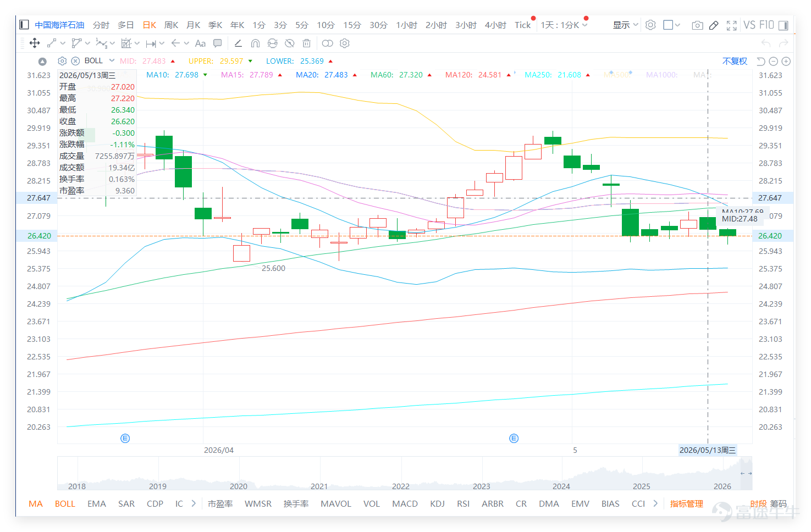The image size is (811, 532).
Task: Expand arrow tool options dropdown
Action: (x=186, y=43)
